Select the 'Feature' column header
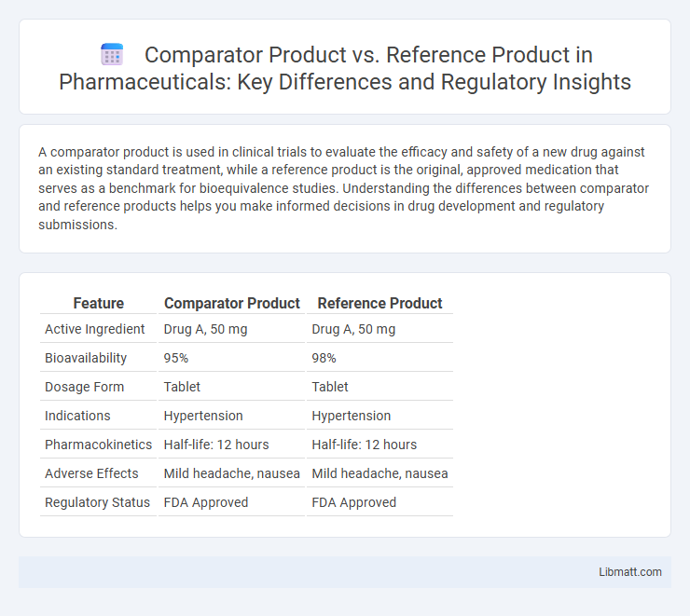 (98, 303)
